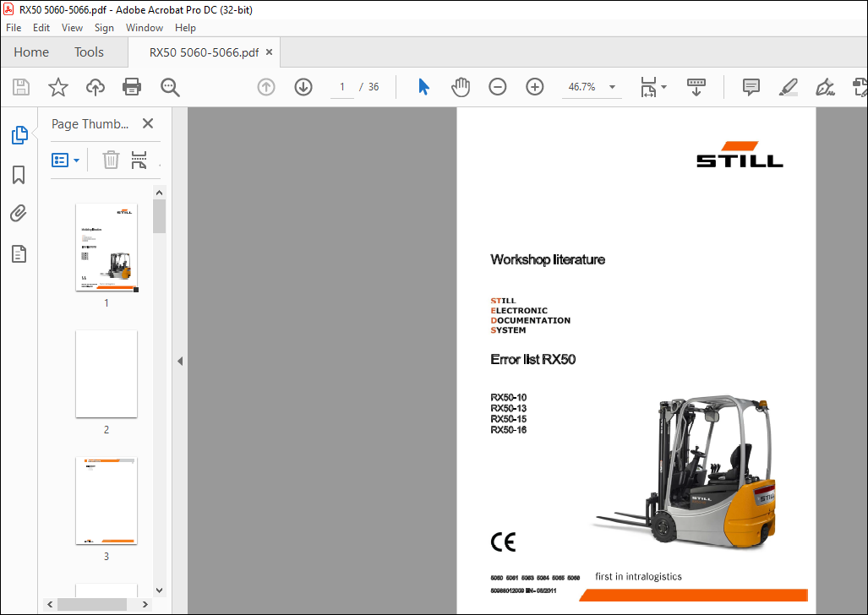
Task: Open the Attachments paperclip panel
Action: [19, 214]
